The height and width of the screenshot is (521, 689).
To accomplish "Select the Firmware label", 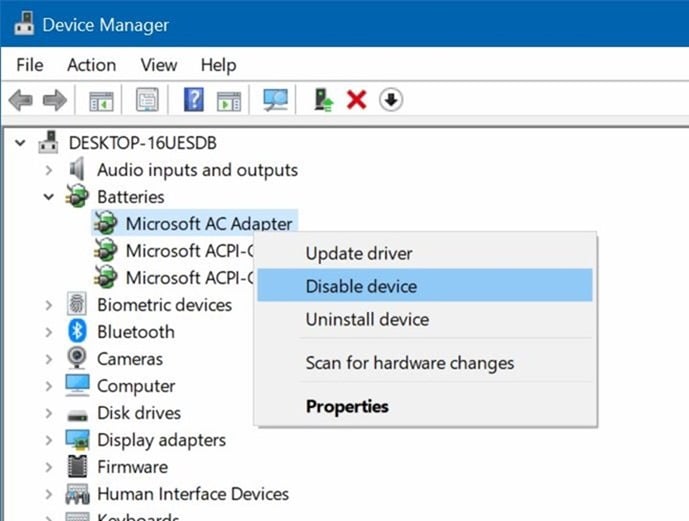I will [x=132, y=467].
